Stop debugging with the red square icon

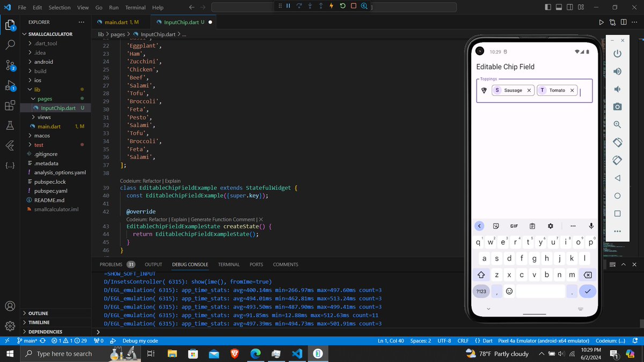click(354, 7)
